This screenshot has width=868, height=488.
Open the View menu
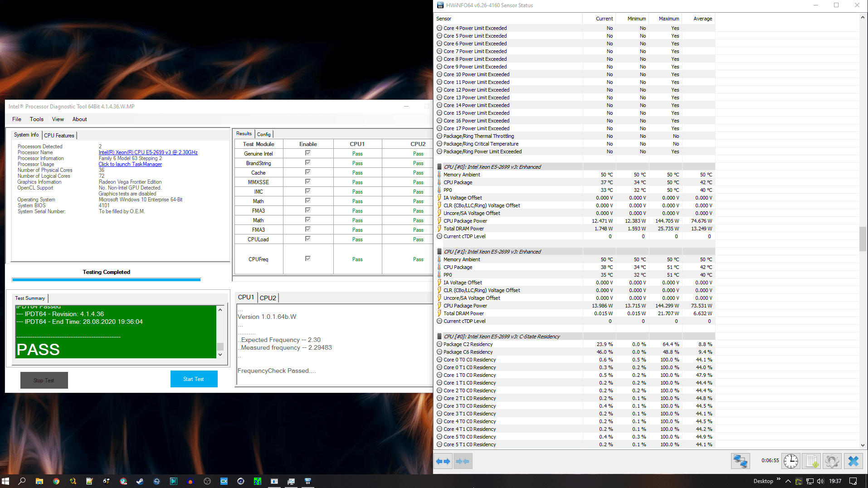(58, 119)
